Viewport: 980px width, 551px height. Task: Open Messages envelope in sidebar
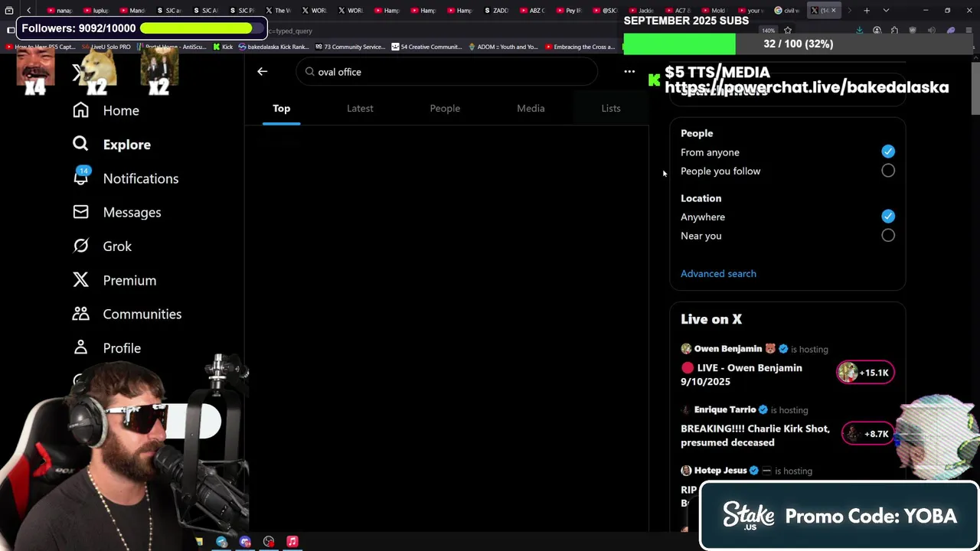tap(117, 212)
